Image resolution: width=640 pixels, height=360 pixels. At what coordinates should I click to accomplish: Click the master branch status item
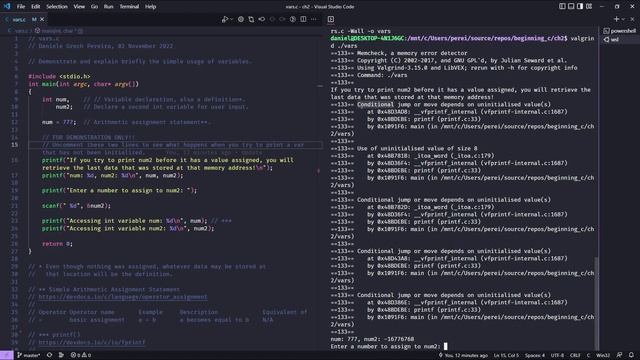click(29, 355)
